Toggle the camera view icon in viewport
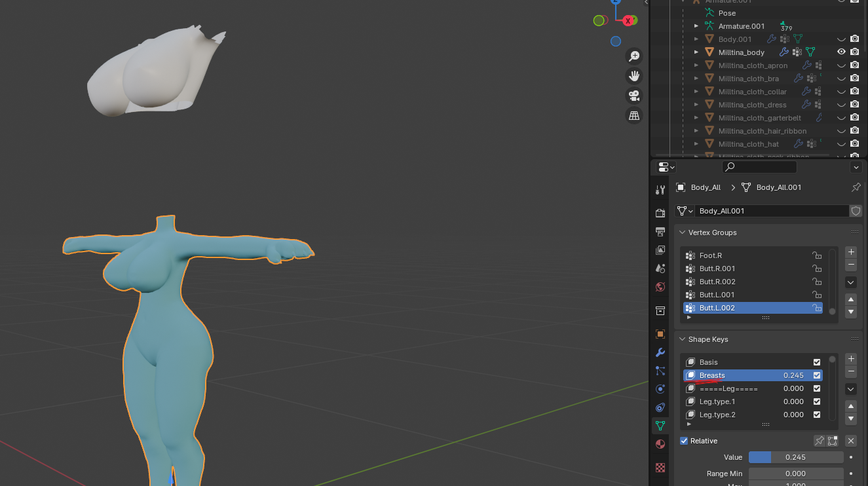This screenshot has height=486, width=868. (x=634, y=96)
